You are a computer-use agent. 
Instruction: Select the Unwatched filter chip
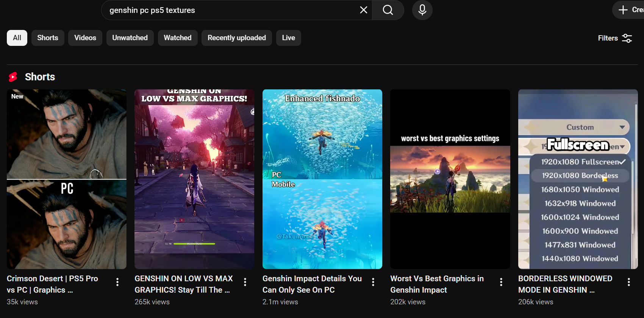[130, 38]
